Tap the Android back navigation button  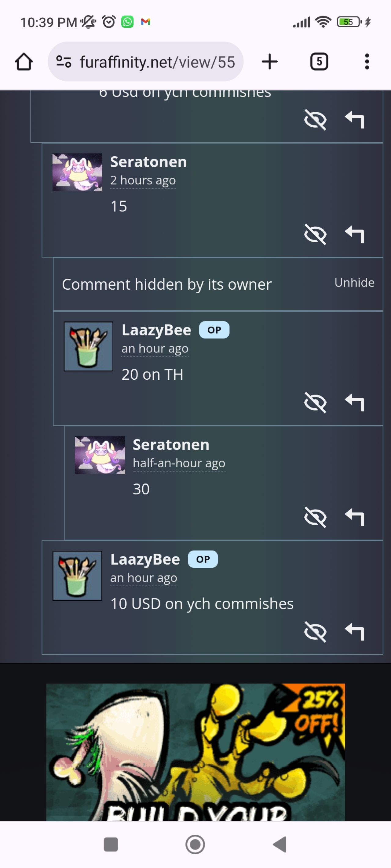[x=280, y=844]
